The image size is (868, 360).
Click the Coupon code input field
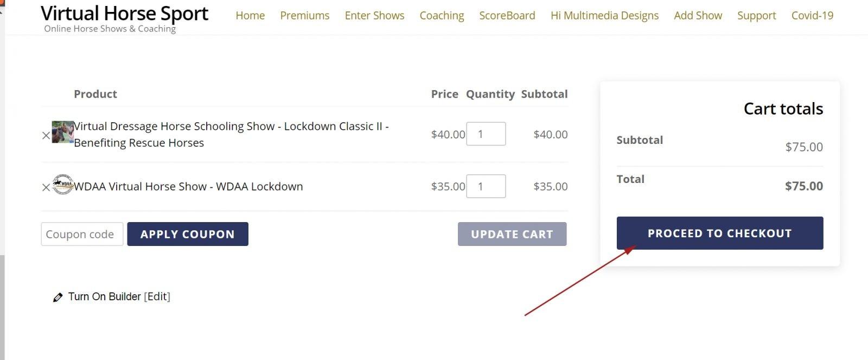pyautogui.click(x=82, y=234)
